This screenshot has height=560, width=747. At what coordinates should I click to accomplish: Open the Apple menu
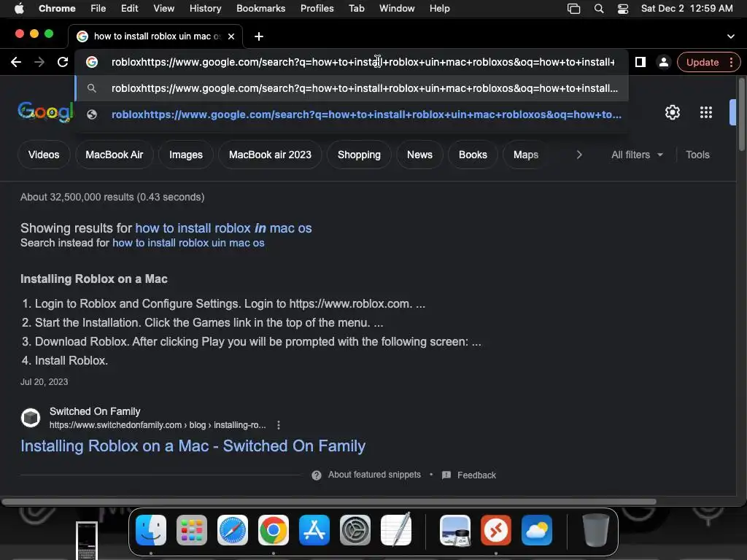(x=19, y=9)
